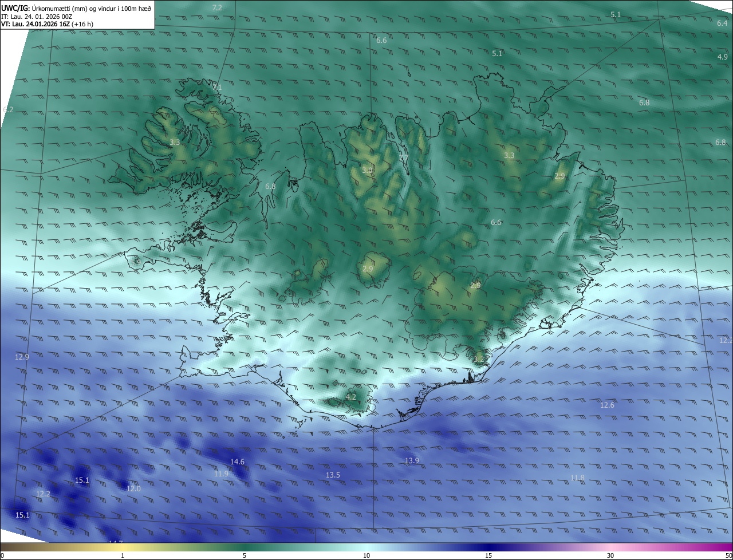Click the 4.2 value on the southern glacier
The image size is (733, 560).
click(x=351, y=397)
